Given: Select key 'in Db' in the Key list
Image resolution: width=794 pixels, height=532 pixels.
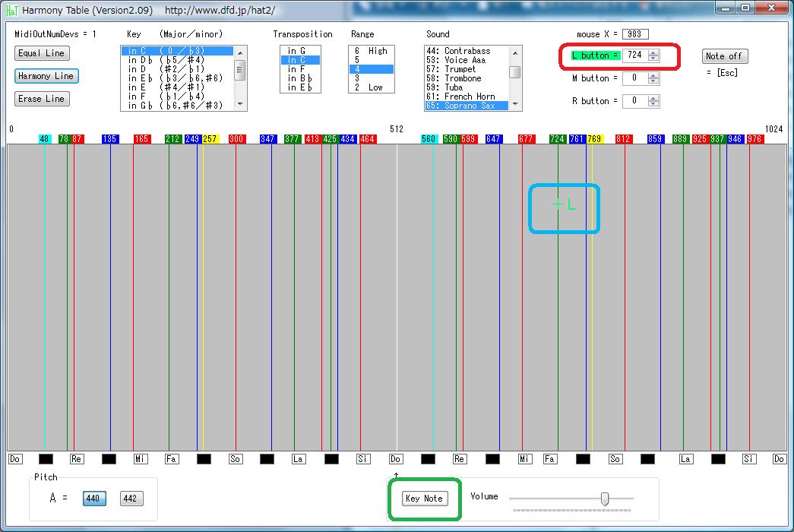Looking at the screenshot, I should (177, 60).
